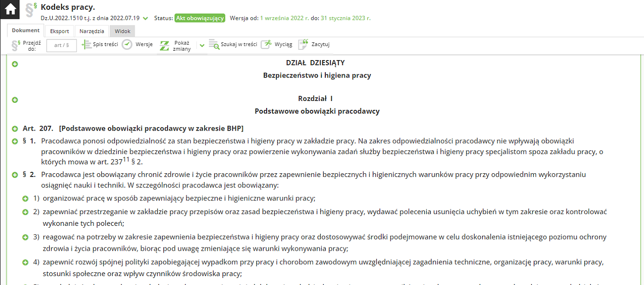This screenshot has width=644, height=285.
Task: Expand plus icon beside Art. 207
Action: 15,129
